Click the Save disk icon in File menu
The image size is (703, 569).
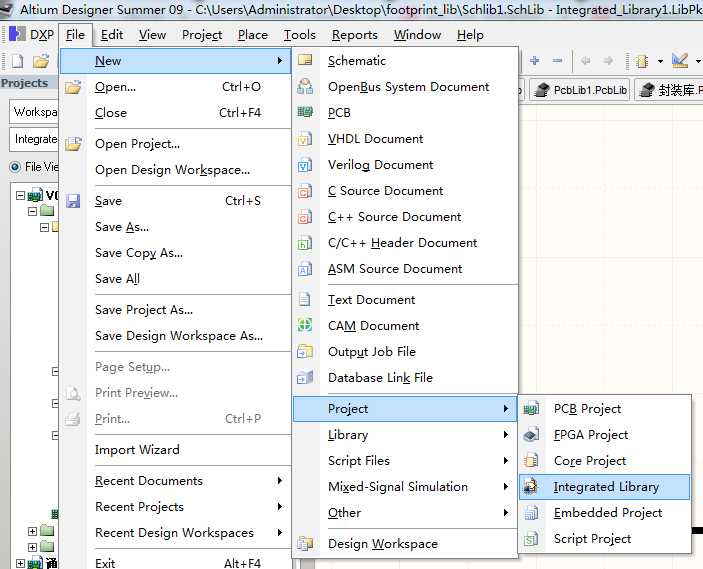pos(73,200)
